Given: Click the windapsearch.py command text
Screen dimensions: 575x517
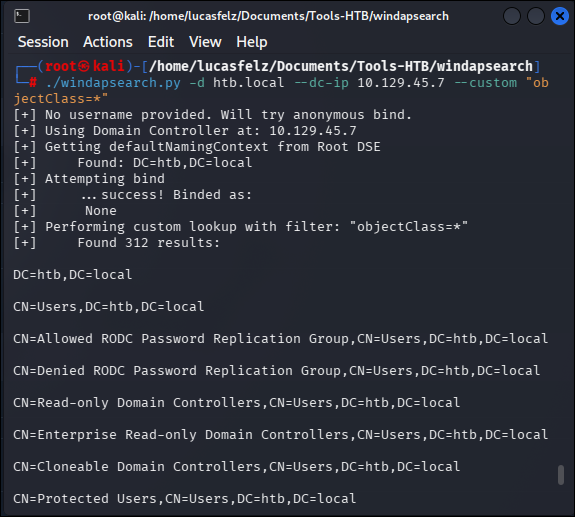Looking at the screenshot, I should 113,83.
